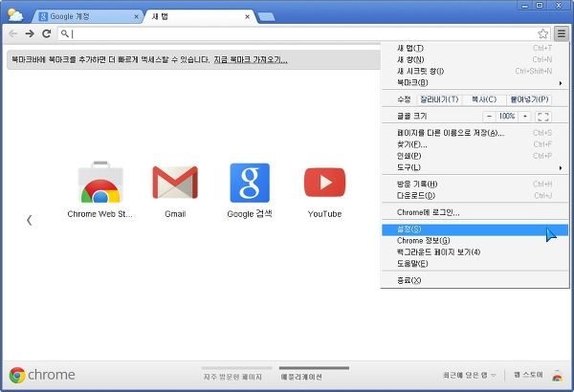
Task: Click the 붙여넣기(P) paste button
Action: tap(529, 99)
